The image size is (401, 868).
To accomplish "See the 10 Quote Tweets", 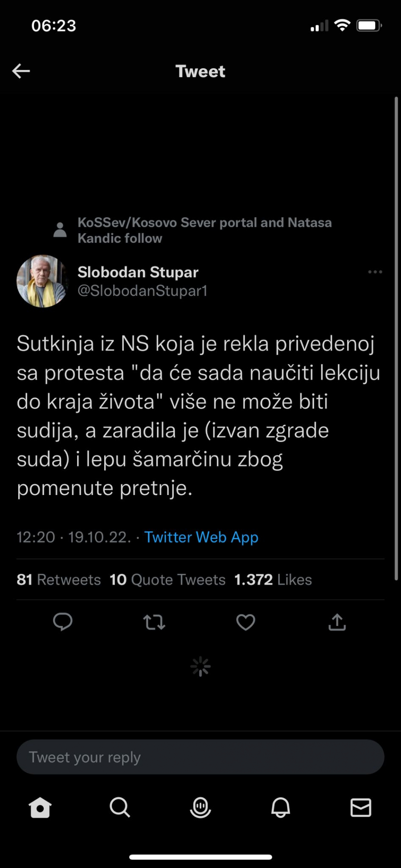I will tap(167, 579).
